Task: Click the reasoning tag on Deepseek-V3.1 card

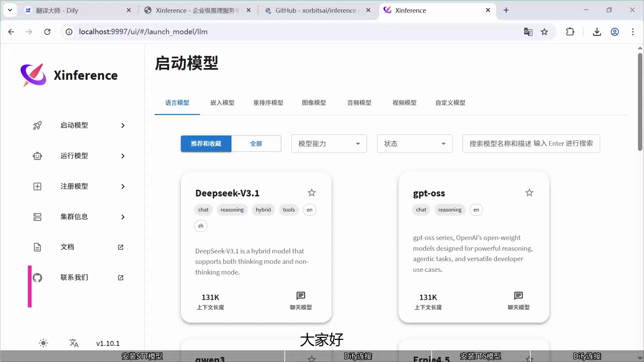Action: pos(232,210)
